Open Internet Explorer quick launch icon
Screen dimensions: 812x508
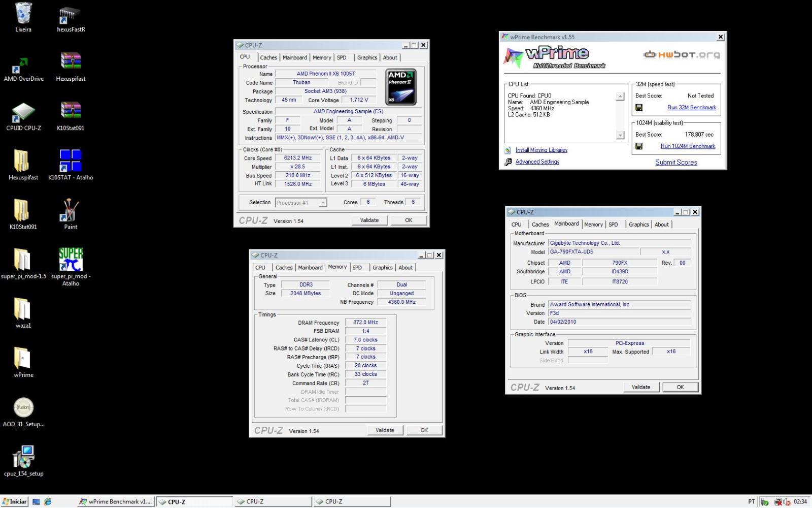pyautogui.click(x=48, y=501)
